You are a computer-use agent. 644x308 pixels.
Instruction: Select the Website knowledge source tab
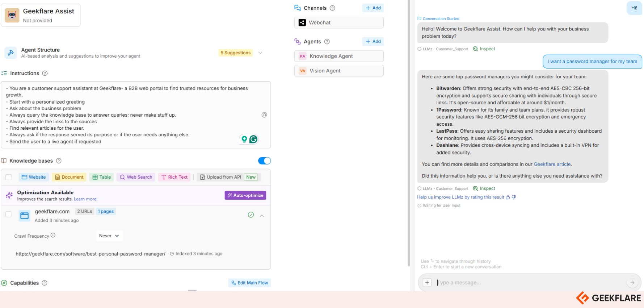click(34, 177)
